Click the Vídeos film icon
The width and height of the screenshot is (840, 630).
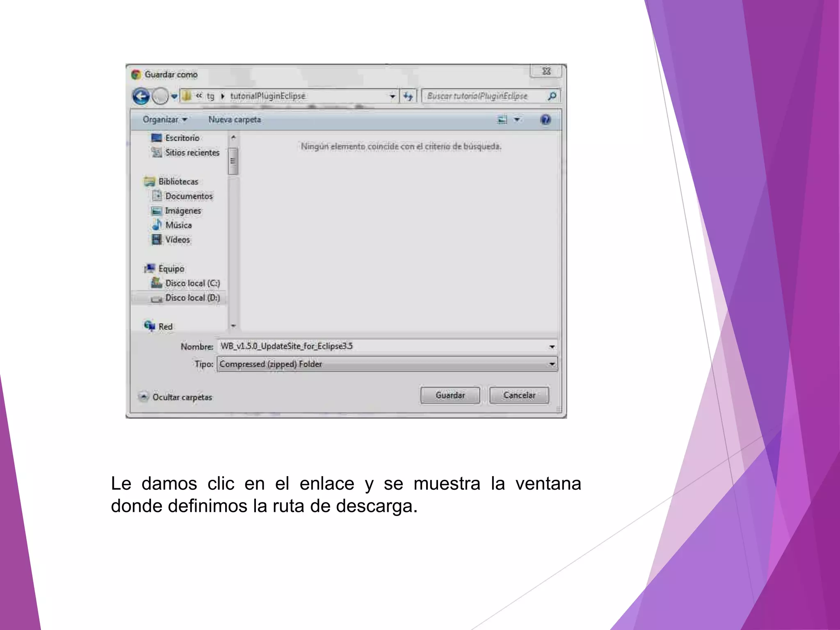pos(157,240)
